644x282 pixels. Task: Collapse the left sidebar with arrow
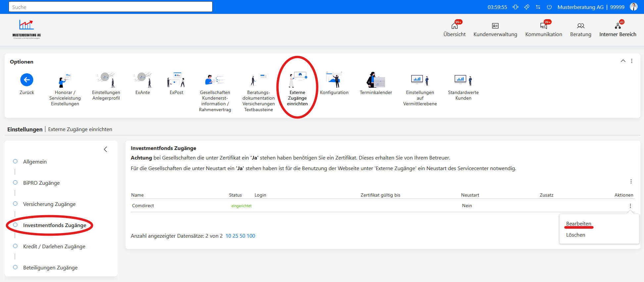[106, 149]
